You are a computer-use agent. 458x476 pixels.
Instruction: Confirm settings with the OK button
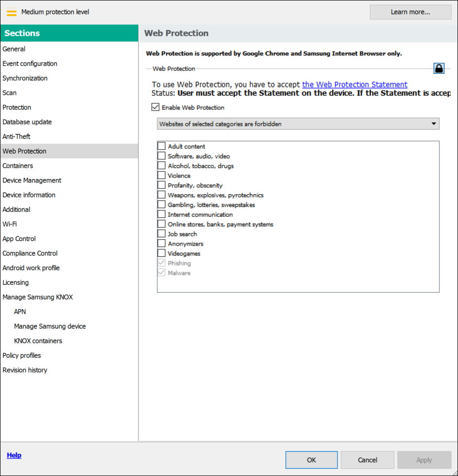[311, 459]
